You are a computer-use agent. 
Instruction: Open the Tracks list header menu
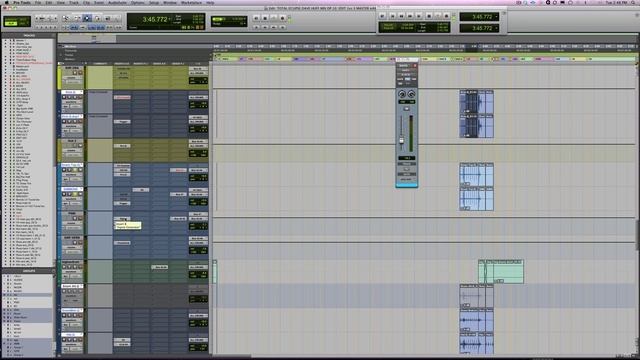29,36
